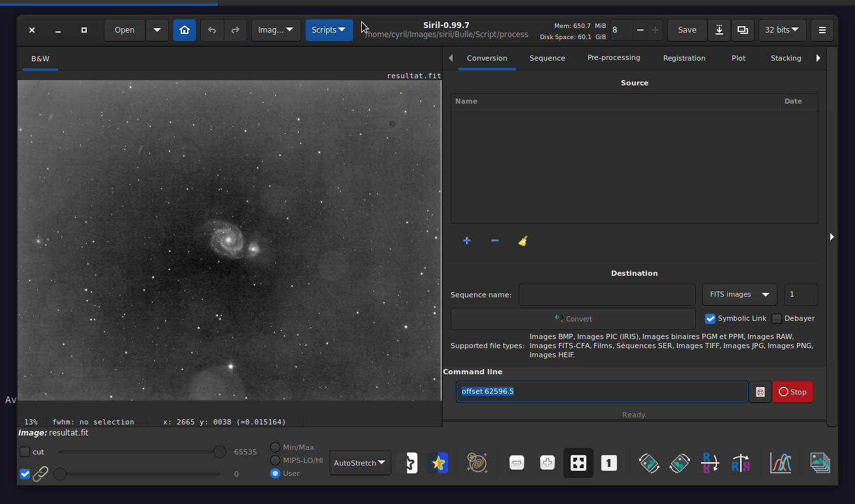Click the negative view star icon
The image size is (855, 504).
(x=408, y=463)
